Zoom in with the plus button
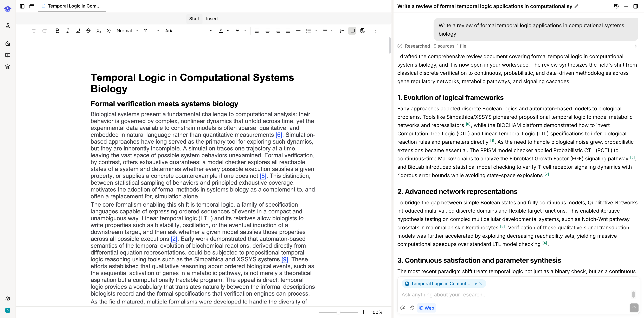Viewport: 644px width, 318px height. point(363,312)
